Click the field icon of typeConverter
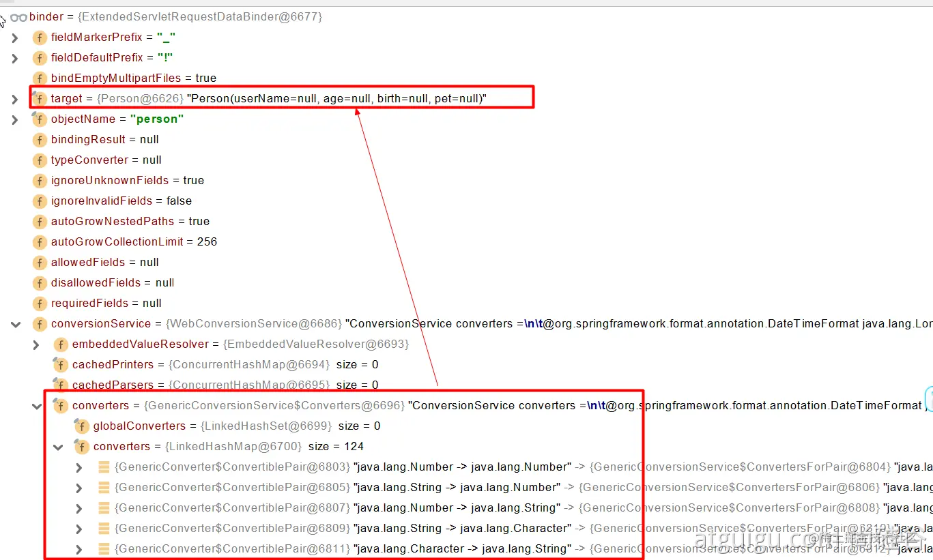The image size is (933, 560). [x=40, y=160]
